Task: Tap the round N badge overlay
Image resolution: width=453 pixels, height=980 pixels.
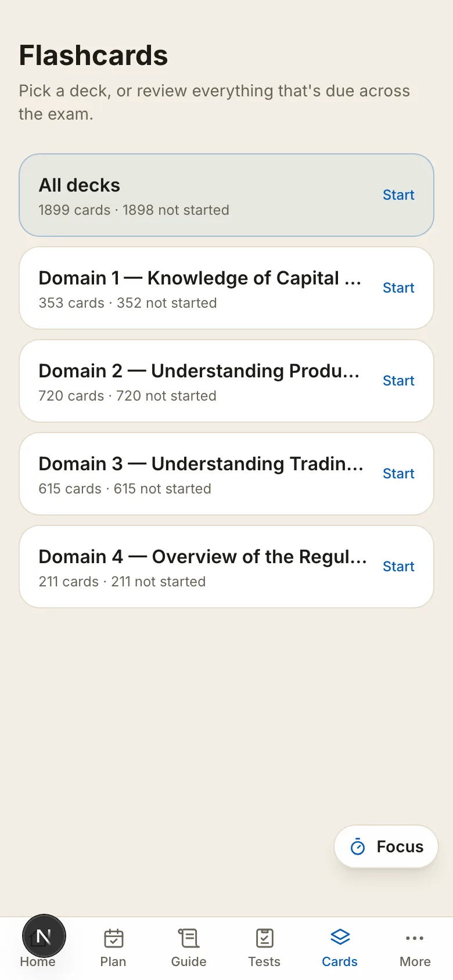Action: (x=44, y=936)
